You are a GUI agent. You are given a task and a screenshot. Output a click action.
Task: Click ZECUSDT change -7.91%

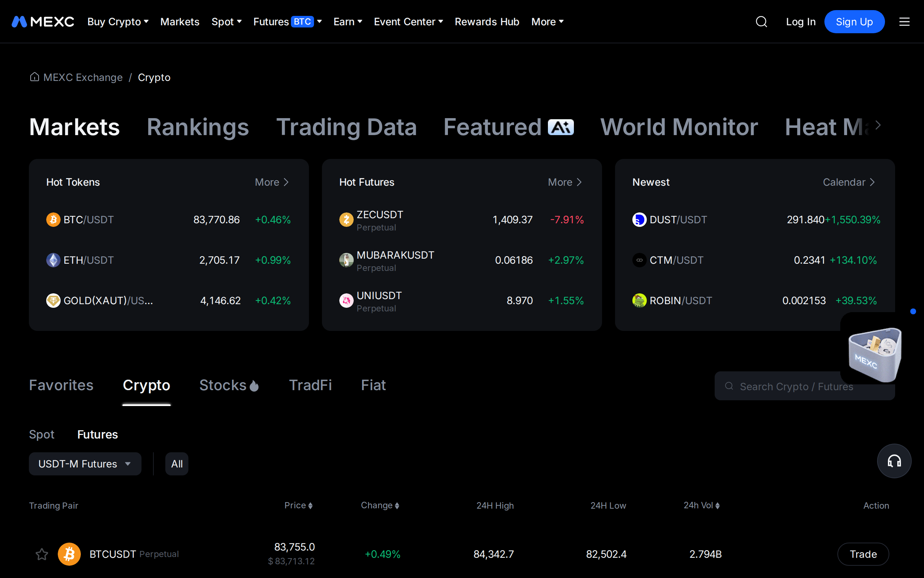click(567, 219)
